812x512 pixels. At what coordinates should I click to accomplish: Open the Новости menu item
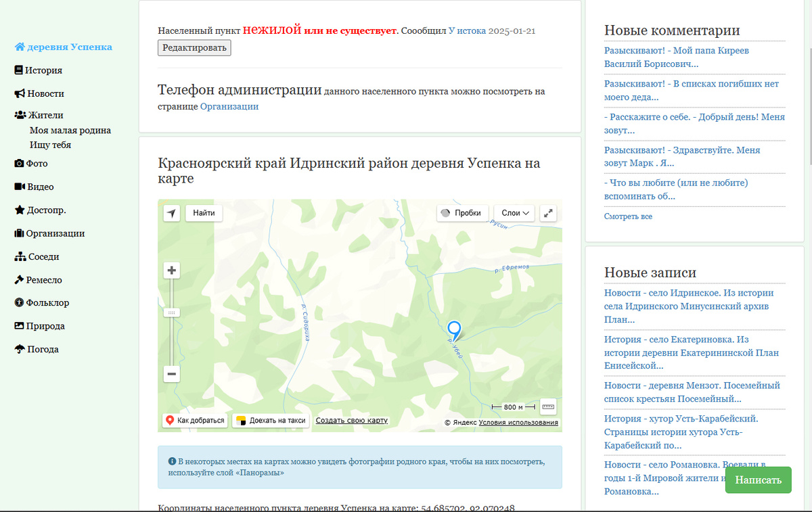point(45,93)
